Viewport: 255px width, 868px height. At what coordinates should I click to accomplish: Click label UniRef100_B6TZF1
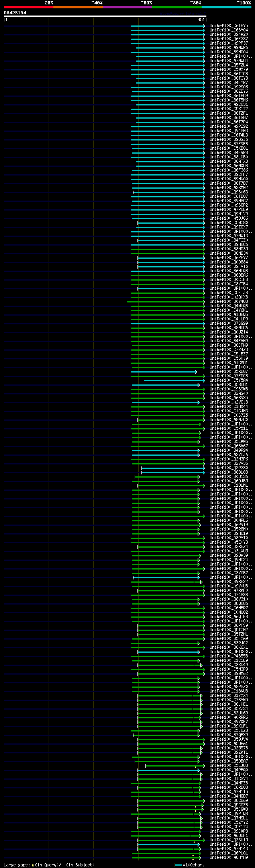[229, 113]
